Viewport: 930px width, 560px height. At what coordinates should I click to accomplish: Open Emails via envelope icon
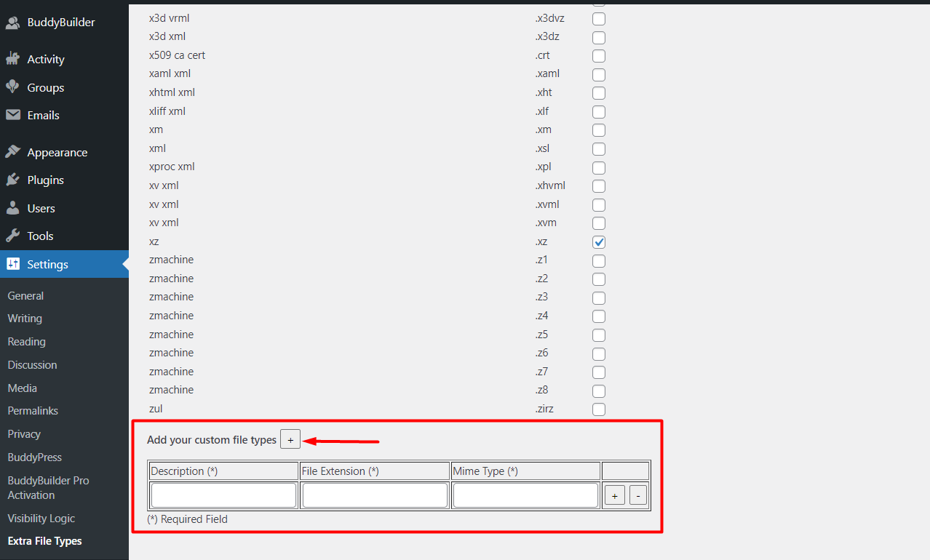[14, 115]
